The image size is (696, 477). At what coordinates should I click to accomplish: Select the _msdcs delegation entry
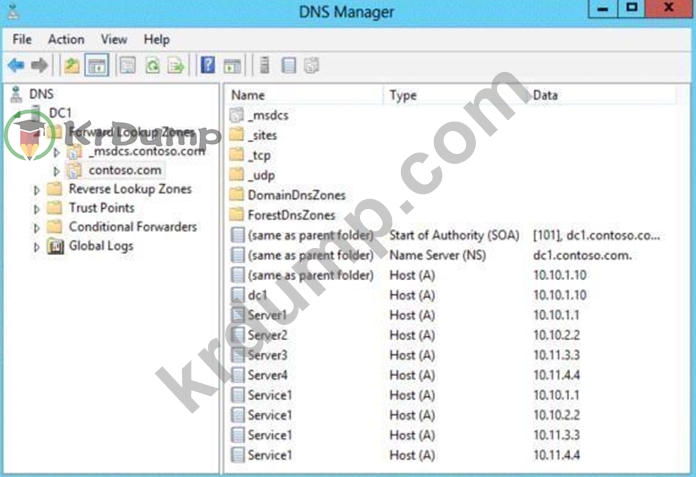268,115
